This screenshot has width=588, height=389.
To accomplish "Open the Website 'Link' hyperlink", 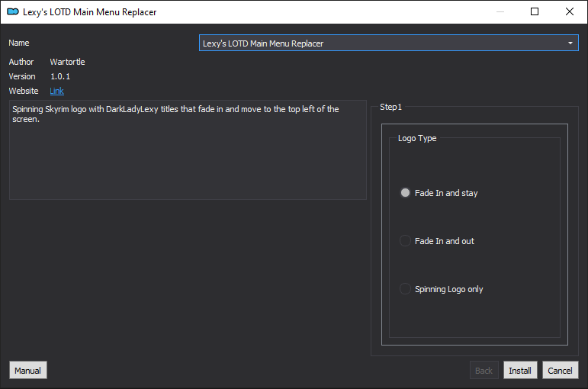I will click(x=56, y=91).
